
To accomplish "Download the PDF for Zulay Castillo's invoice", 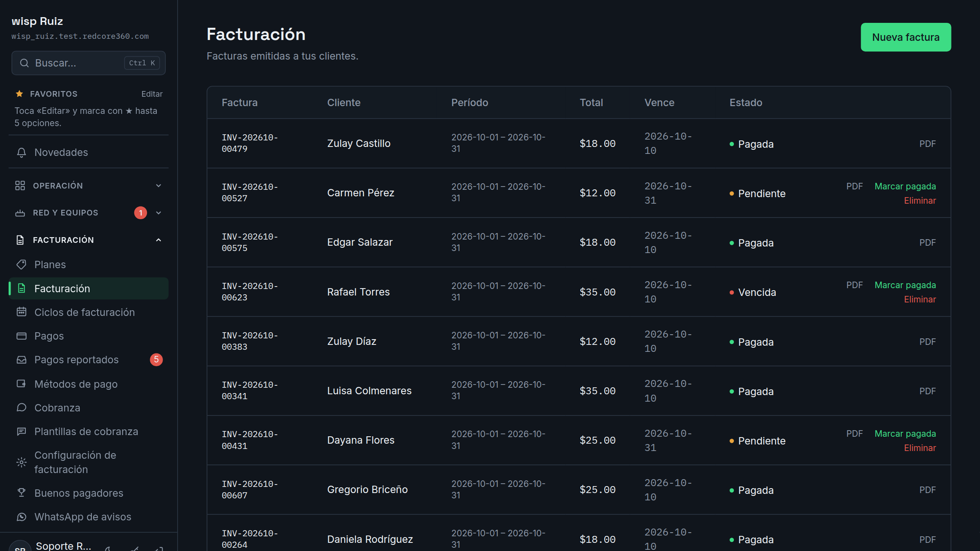I will click(927, 144).
